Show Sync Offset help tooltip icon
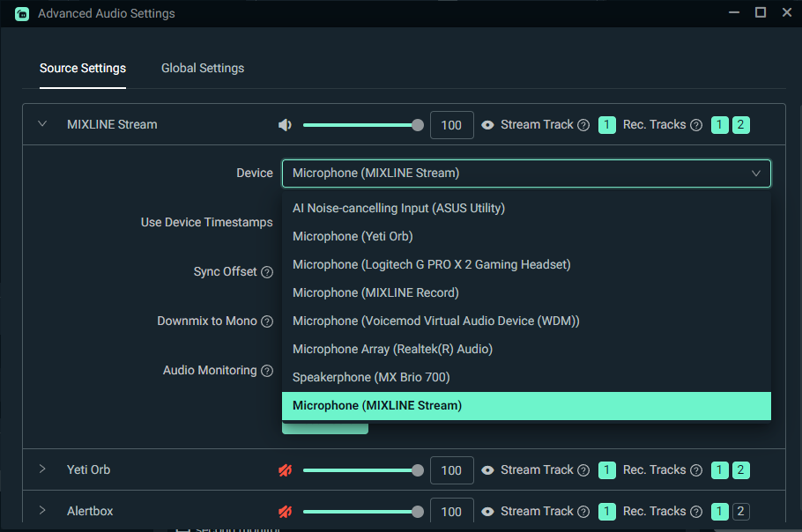Viewport: 802px width, 532px height. 267,272
